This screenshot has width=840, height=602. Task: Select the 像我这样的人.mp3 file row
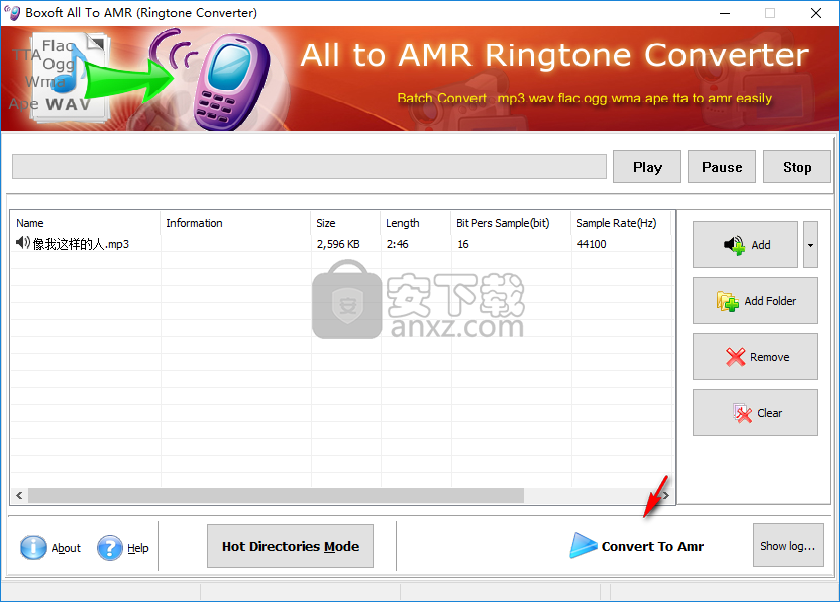[x=341, y=244]
